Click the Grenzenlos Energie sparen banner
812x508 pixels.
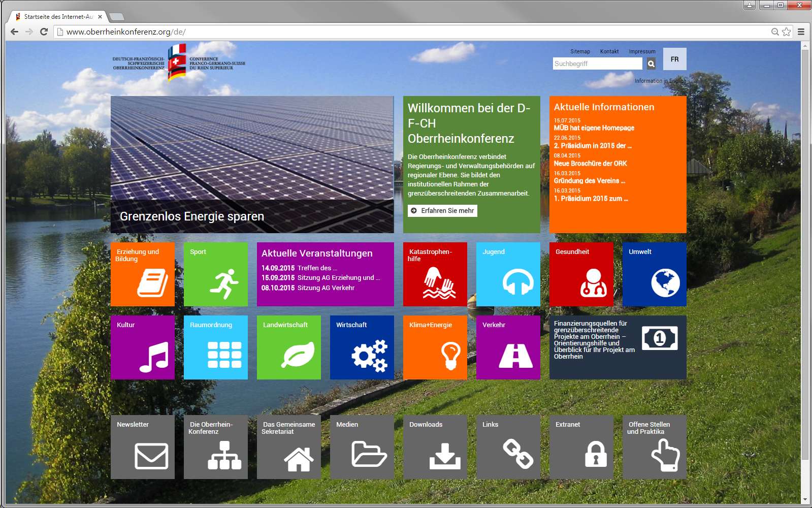(252, 164)
